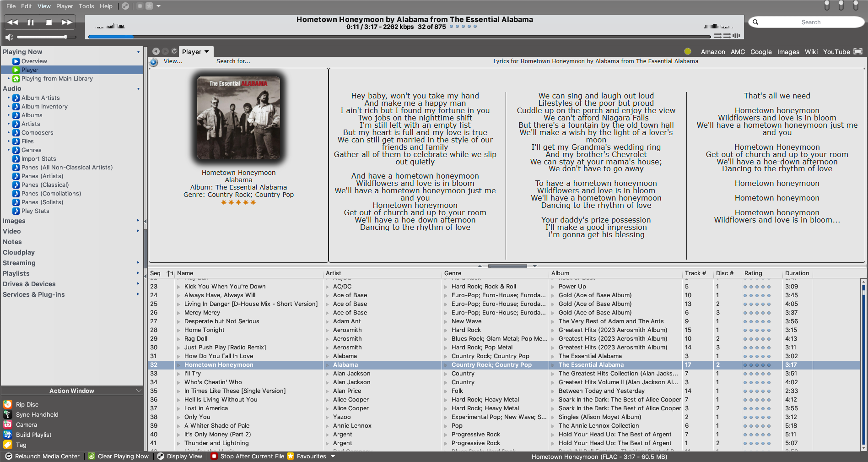The image size is (868, 462).
Task: Open the toolbar customize dropdown arrow near Help
Action: pyautogui.click(x=159, y=6)
